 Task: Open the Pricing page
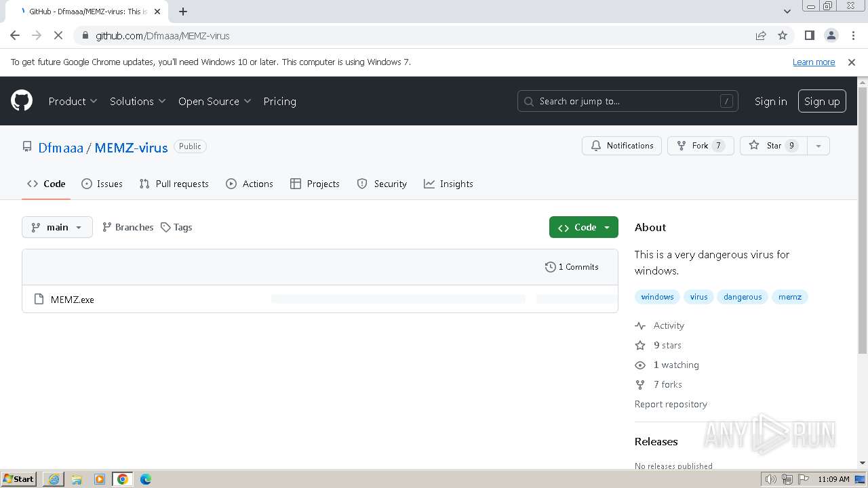(x=279, y=101)
